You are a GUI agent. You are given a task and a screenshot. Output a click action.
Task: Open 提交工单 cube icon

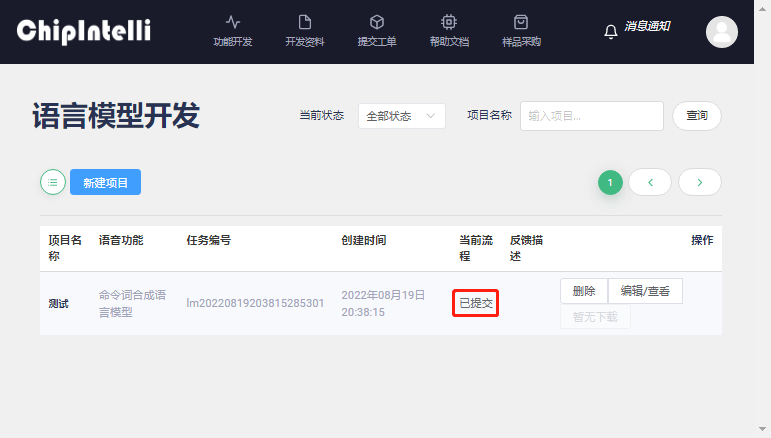point(377,22)
